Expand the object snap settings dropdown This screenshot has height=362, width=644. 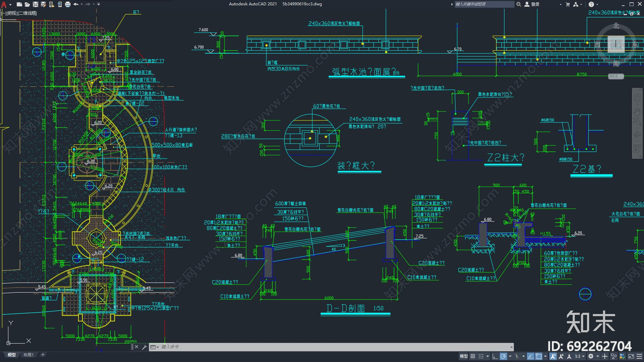point(545,356)
